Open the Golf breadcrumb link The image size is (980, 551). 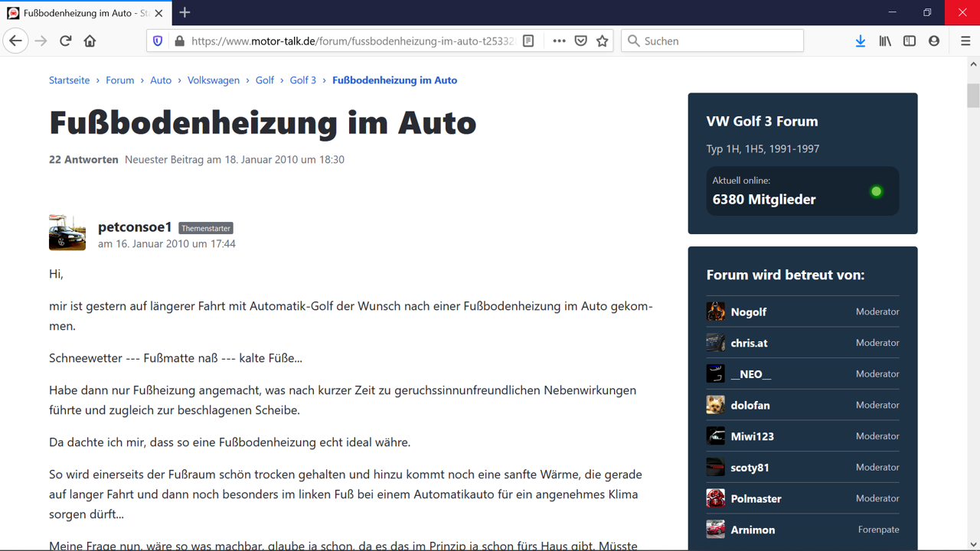(265, 80)
